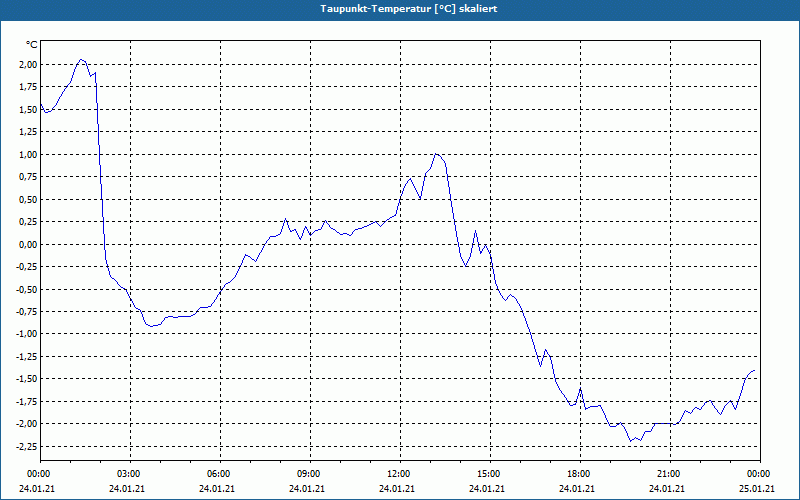Select the 06:00 time label

coord(220,474)
